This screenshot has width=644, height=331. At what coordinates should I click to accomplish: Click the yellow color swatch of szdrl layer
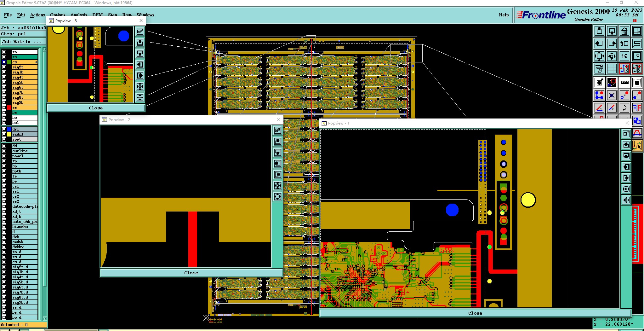tap(9, 134)
